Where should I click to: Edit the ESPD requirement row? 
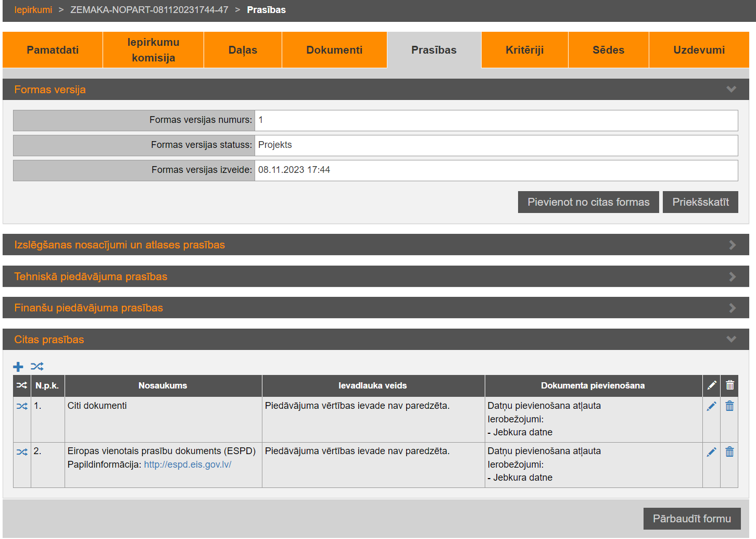711,452
